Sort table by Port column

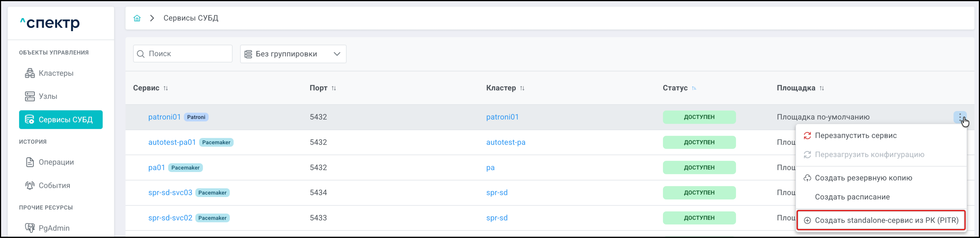[x=334, y=88]
